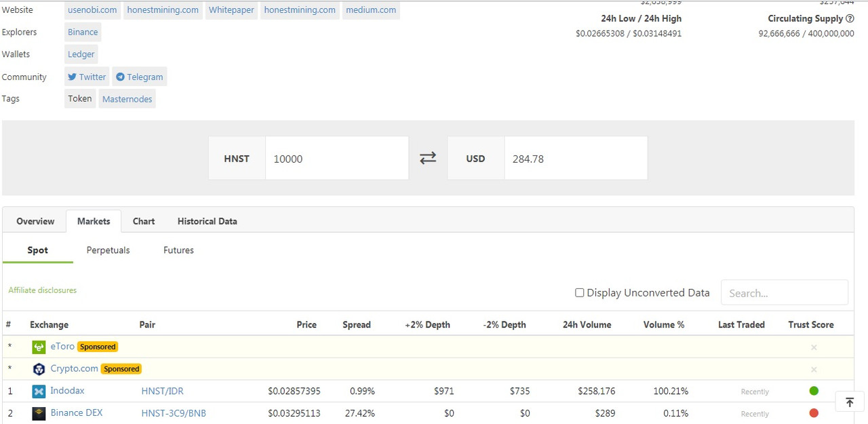Switch to the Futures sub-tab
The height and width of the screenshot is (424, 868).
click(178, 250)
